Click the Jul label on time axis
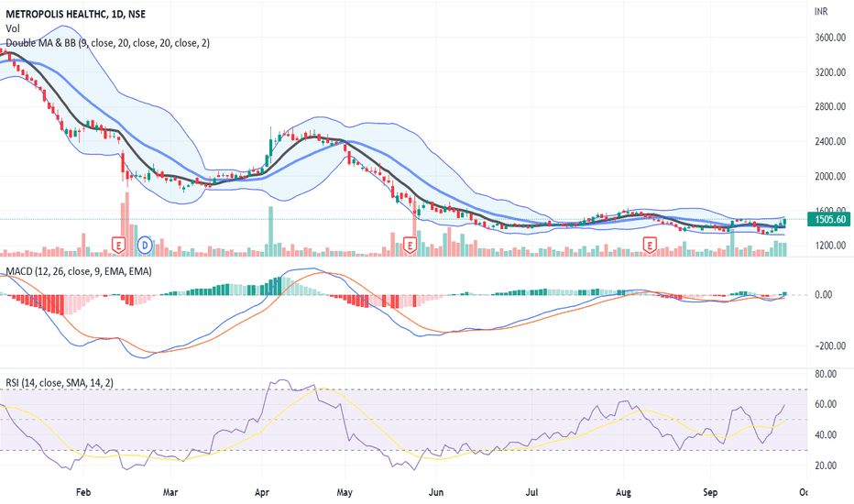 tap(531, 493)
